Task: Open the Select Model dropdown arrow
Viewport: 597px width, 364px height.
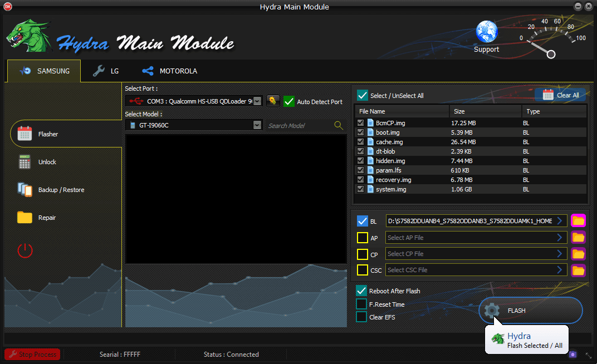Action: [x=257, y=125]
